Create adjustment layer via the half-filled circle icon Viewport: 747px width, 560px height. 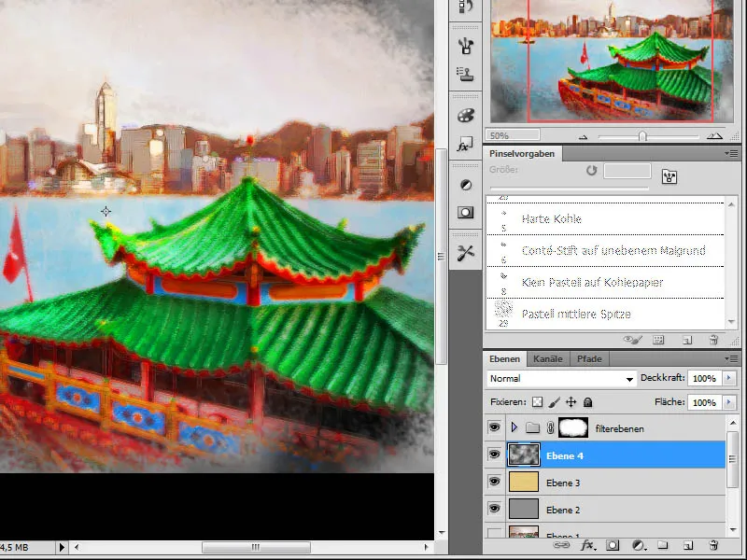pyautogui.click(x=638, y=545)
